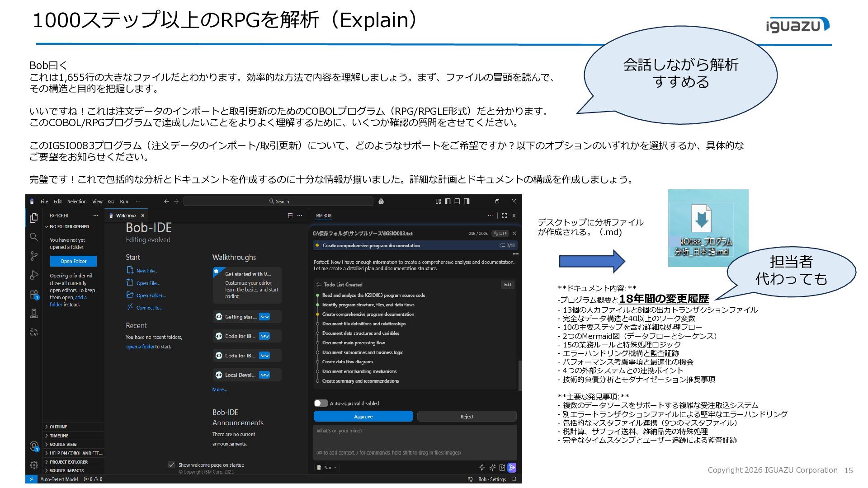The height and width of the screenshot is (488, 868).
Task: Open the Run menu
Action: [124, 202]
